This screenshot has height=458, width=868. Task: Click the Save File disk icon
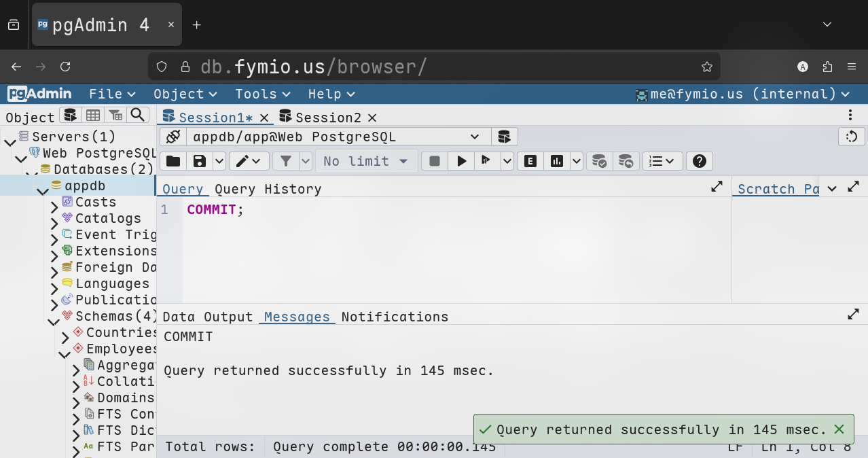[x=200, y=161]
